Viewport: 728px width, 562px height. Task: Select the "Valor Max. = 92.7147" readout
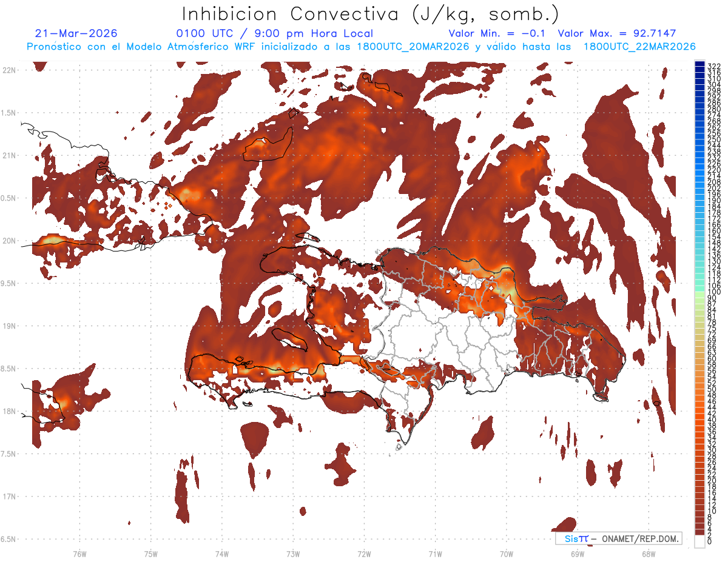point(617,33)
